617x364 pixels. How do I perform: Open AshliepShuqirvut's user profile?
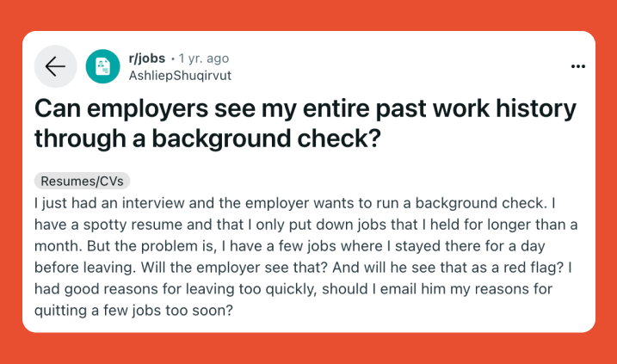(x=180, y=76)
